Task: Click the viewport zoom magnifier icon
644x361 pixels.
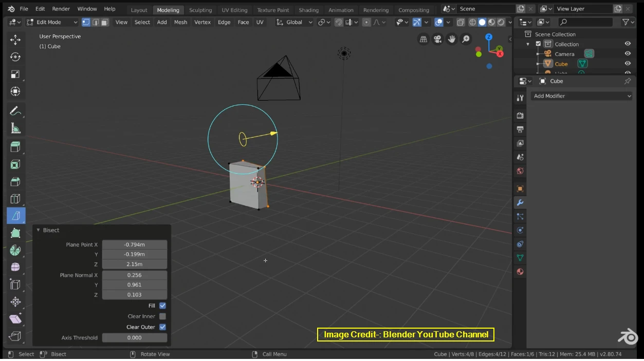Action: coord(466,39)
